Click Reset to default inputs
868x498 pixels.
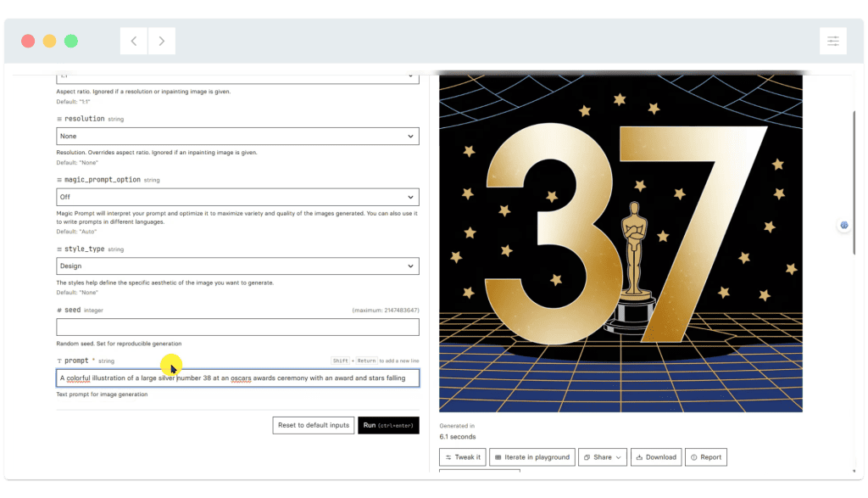click(x=314, y=425)
